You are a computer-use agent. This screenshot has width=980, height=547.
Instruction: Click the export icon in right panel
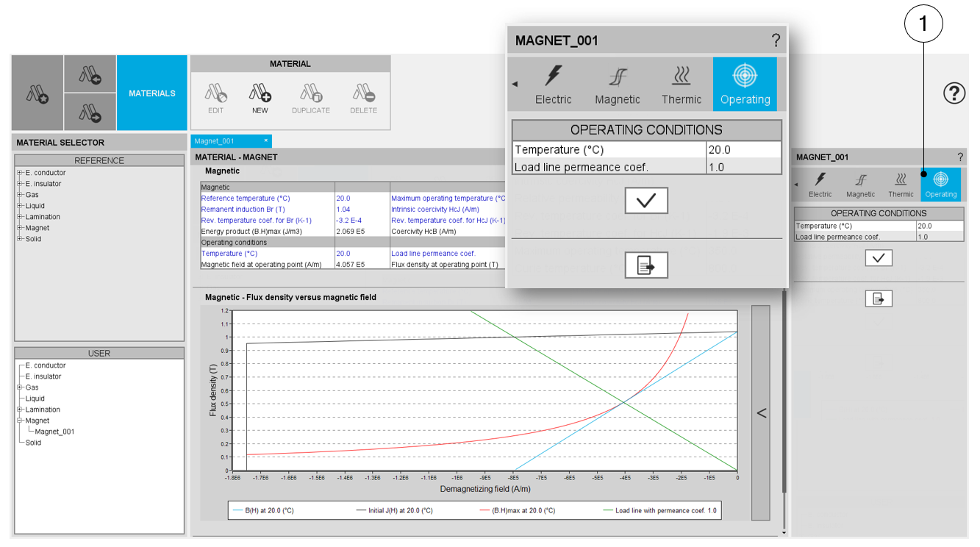coord(879,298)
